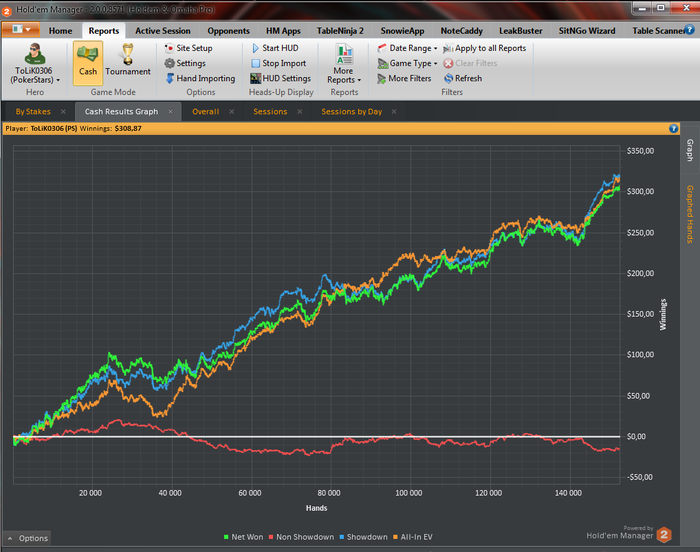Close the Overall report tab
This screenshot has height=552, width=700.
[232, 112]
